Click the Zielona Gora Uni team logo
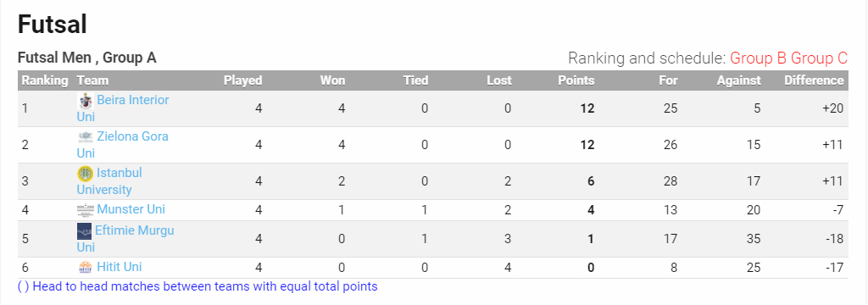 click(86, 136)
